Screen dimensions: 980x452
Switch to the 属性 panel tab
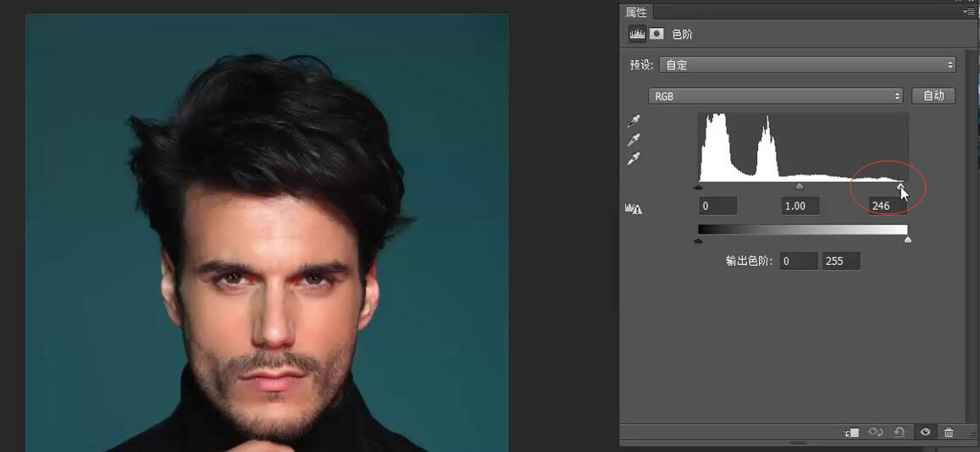click(635, 12)
